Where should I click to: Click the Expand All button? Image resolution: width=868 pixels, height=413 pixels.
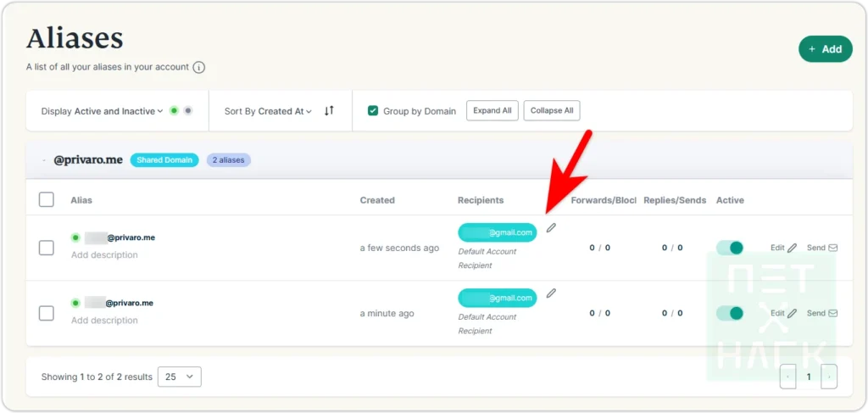[x=492, y=111]
